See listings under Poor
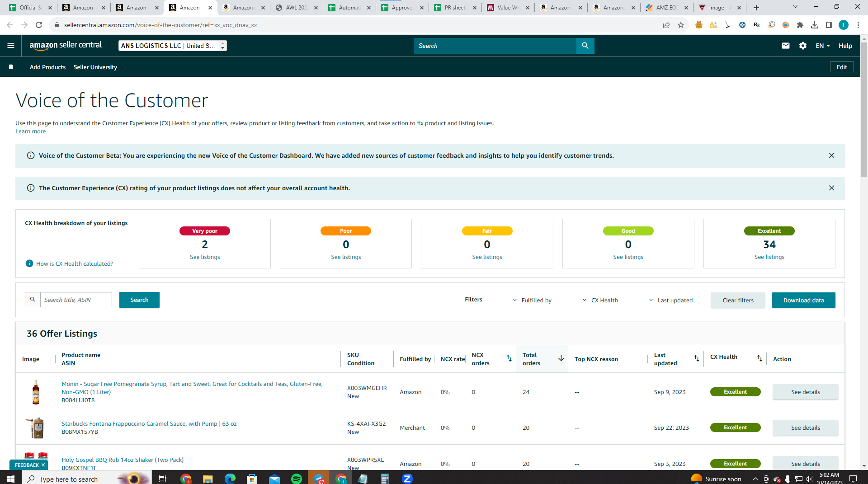Image resolution: width=868 pixels, height=484 pixels. coord(346,257)
